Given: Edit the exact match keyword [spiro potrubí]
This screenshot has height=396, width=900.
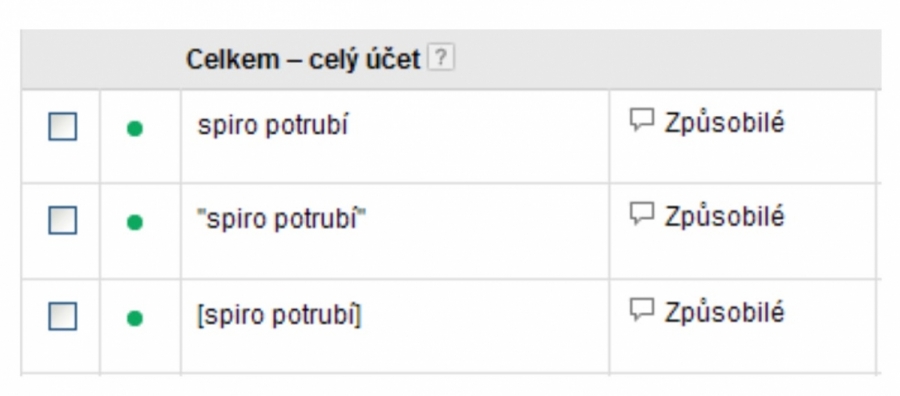Looking at the screenshot, I should [x=279, y=315].
